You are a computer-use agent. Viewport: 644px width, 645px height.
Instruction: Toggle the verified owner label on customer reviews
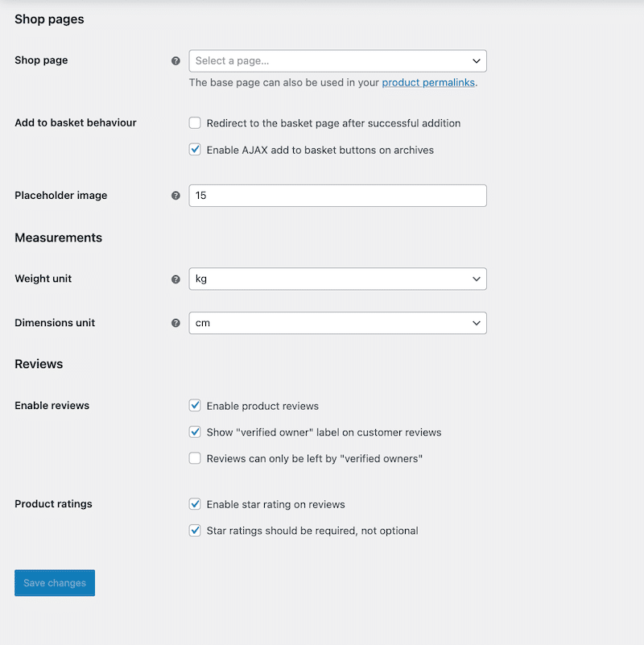point(194,432)
